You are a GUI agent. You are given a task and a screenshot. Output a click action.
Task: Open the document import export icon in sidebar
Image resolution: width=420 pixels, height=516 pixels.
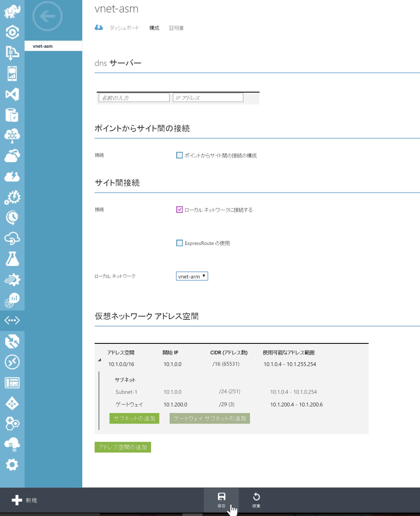point(12,53)
